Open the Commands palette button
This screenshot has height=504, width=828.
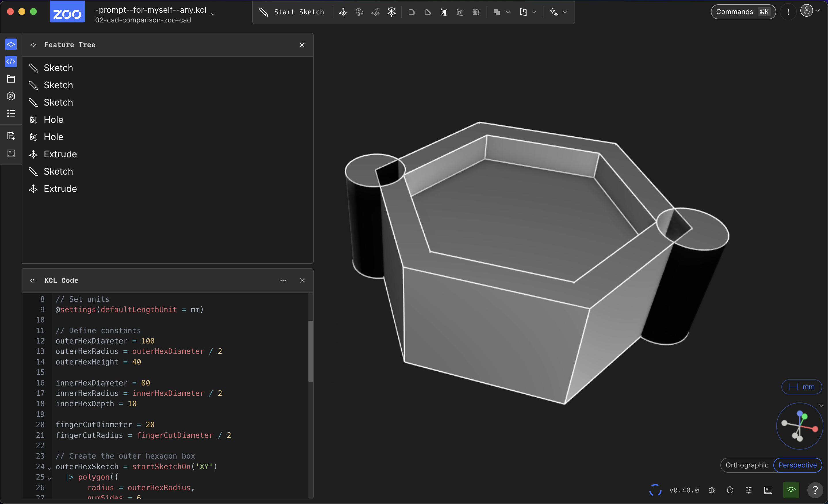point(743,12)
